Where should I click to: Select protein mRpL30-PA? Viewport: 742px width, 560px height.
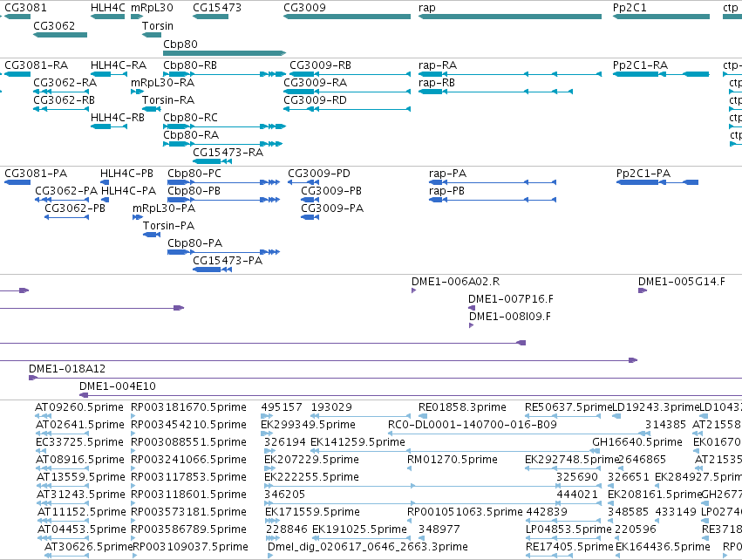pos(164,208)
